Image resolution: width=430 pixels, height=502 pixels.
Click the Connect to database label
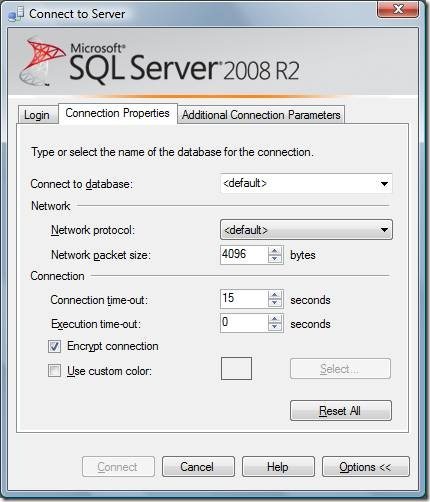pyautogui.click(x=82, y=184)
